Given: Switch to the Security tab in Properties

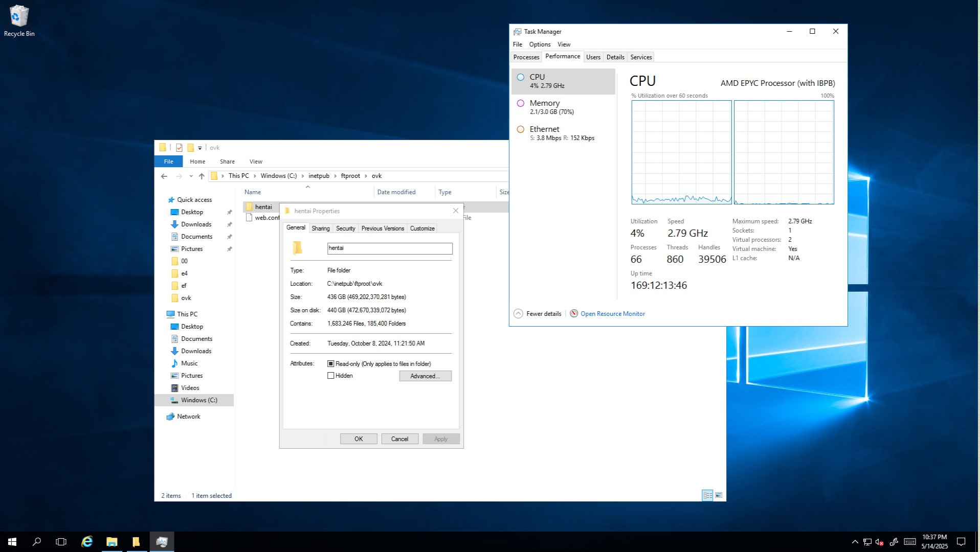Looking at the screenshot, I should coord(345,228).
